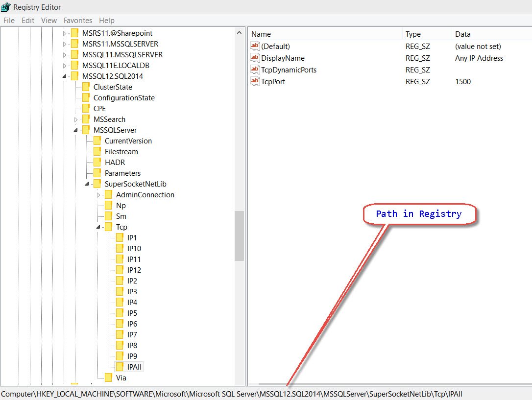Click the string icon of TcpDynamicPorts value
The width and height of the screenshot is (532, 400).
pyautogui.click(x=255, y=70)
